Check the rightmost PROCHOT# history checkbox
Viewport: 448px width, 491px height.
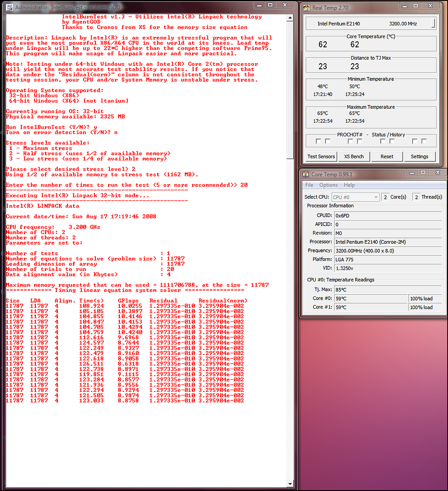point(423,141)
